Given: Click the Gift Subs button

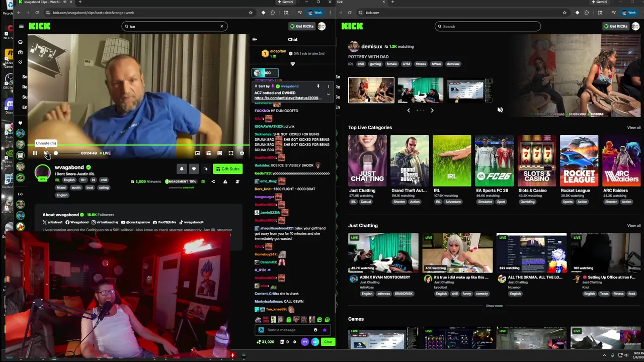Looking at the screenshot, I should coord(227,169).
